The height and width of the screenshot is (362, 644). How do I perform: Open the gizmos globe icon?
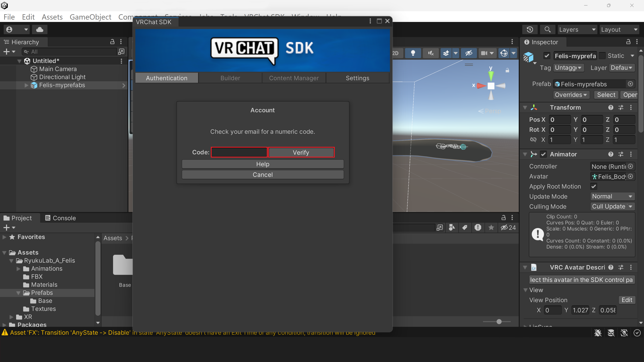(x=504, y=53)
